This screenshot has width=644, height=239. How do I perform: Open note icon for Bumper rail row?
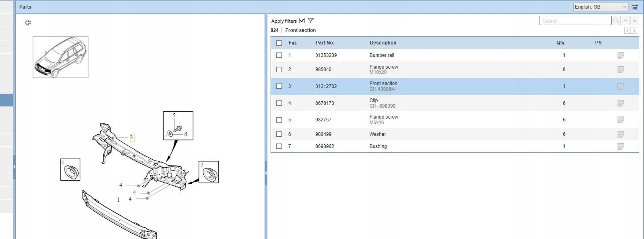pos(621,55)
